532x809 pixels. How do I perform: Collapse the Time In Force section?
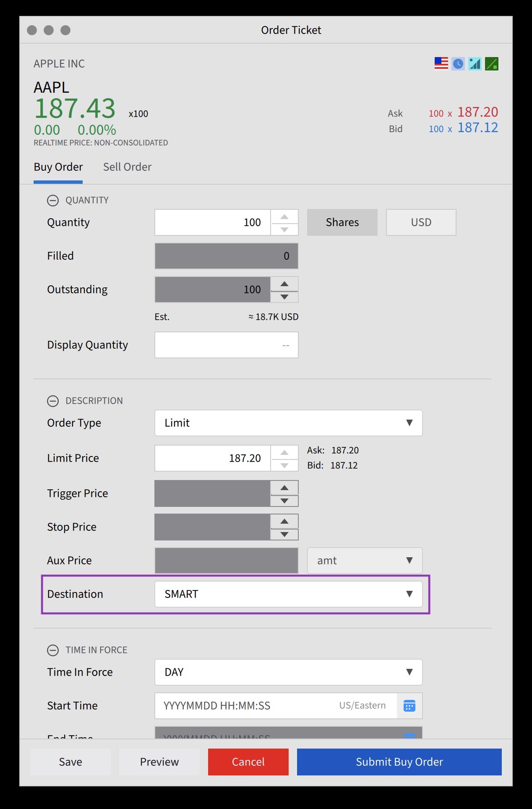point(53,650)
